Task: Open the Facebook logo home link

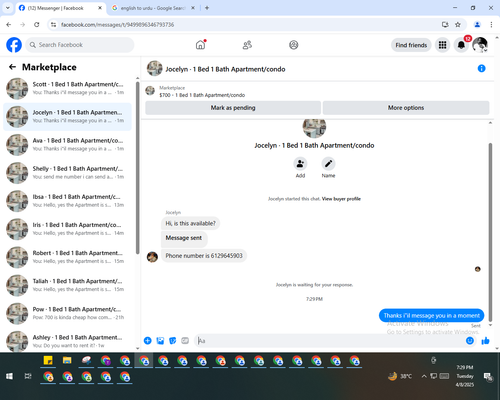Action: click(14, 45)
